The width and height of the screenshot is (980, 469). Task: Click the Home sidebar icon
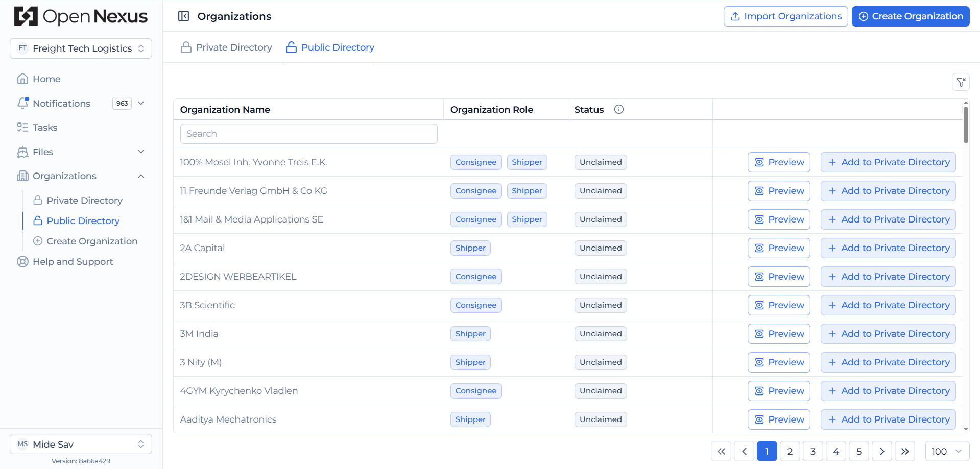point(22,79)
